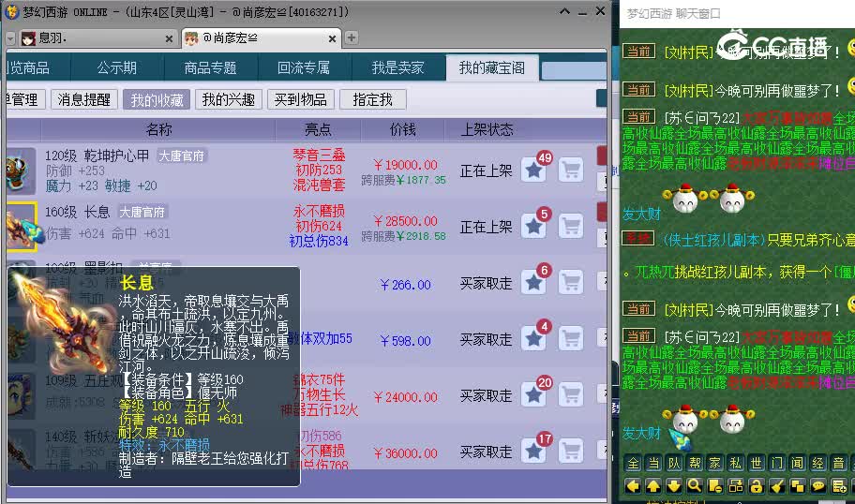The image size is (855, 504).
Task: Click the 乾坤护心甲 item thumbnail
Action: [21, 170]
